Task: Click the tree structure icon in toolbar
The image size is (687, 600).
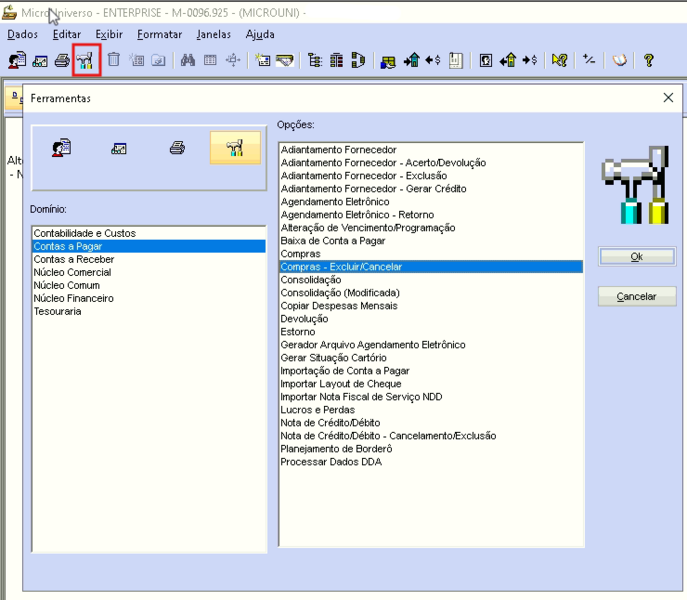Action: [x=315, y=60]
